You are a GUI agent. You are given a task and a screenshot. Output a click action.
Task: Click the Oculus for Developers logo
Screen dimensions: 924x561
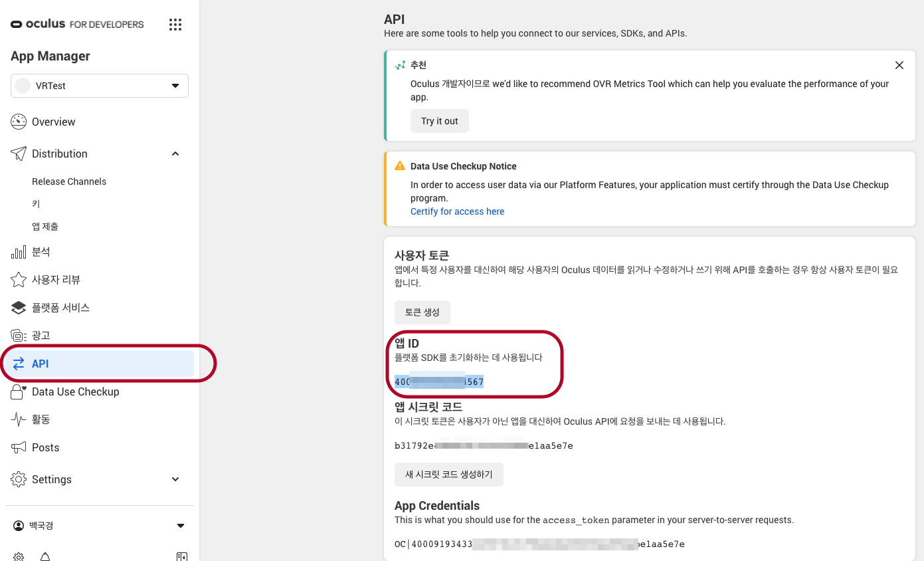(x=77, y=24)
